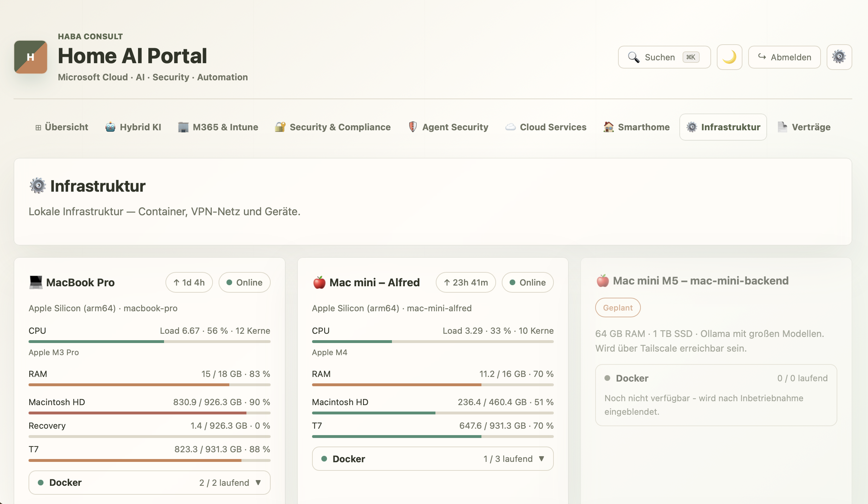Image resolution: width=868 pixels, height=504 pixels.
Task: Click '830.9 / 926.3 GB · 90 %' value
Action: 222,402
